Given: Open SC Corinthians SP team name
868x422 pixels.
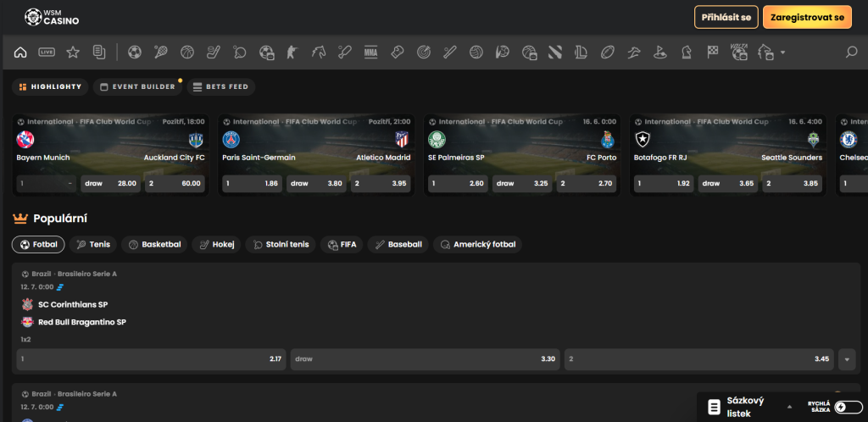Looking at the screenshot, I should [73, 305].
